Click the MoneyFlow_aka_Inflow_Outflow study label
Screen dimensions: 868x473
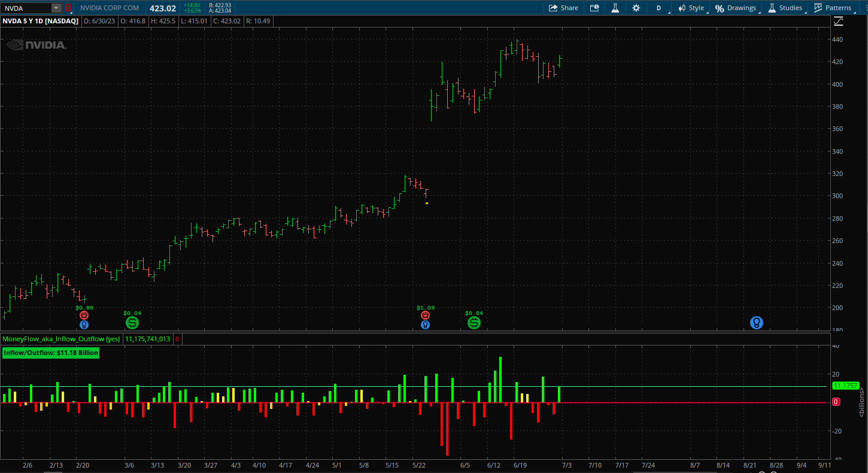(61, 339)
